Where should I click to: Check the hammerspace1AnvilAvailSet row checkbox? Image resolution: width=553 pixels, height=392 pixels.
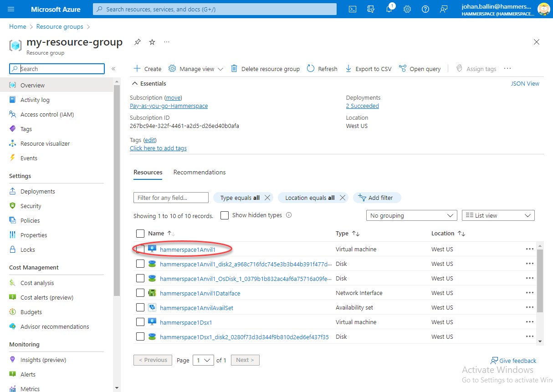point(140,307)
